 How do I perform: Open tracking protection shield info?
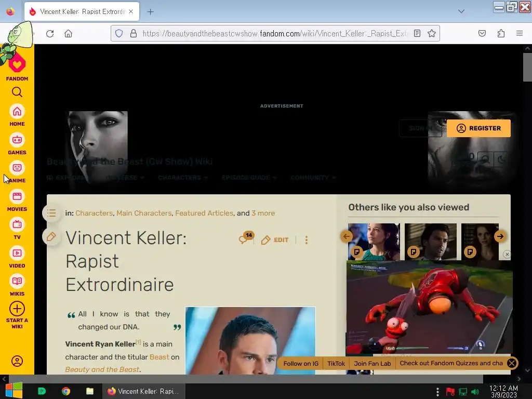[119, 33]
